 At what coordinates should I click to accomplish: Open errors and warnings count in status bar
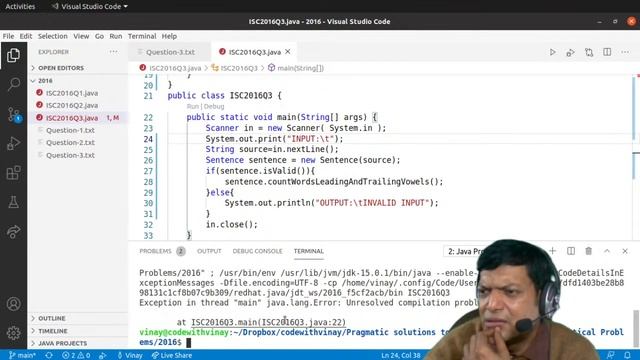click(76, 355)
